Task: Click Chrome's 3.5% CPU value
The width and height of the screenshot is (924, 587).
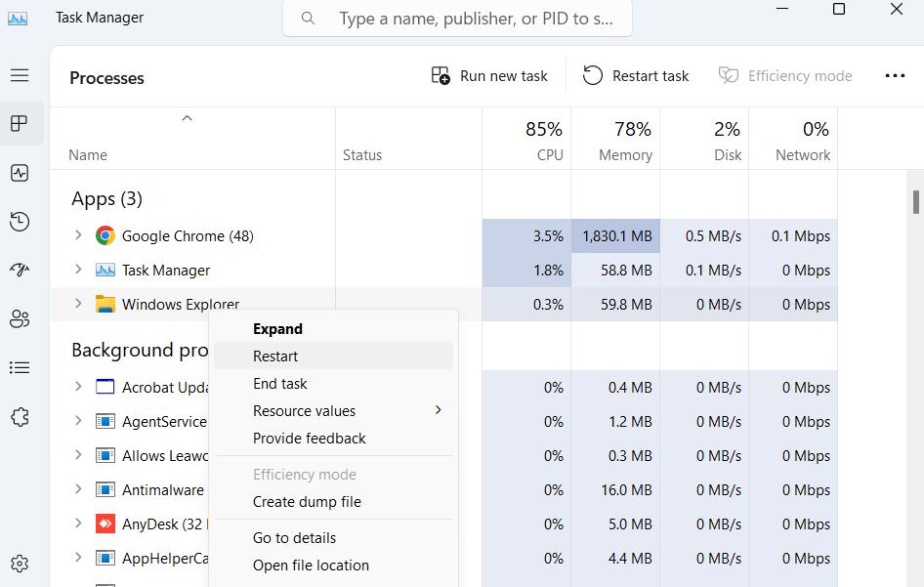Action: pyautogui.click(x=548, y=235)
